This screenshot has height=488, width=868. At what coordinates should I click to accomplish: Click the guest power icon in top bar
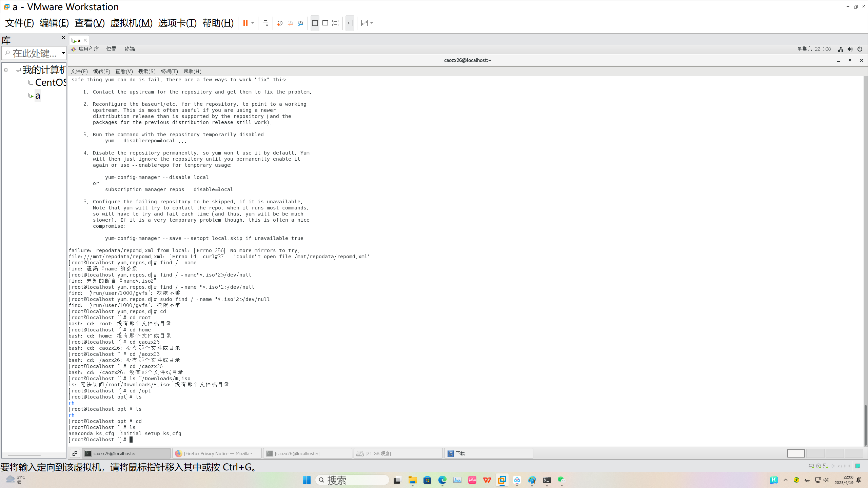[860, 49]
